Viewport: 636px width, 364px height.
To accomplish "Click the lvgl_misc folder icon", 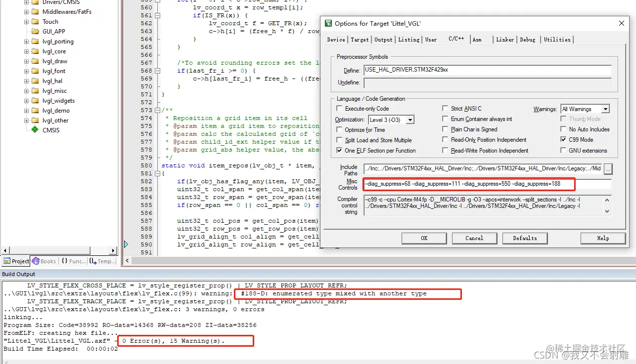I will [x=35, y=91].
